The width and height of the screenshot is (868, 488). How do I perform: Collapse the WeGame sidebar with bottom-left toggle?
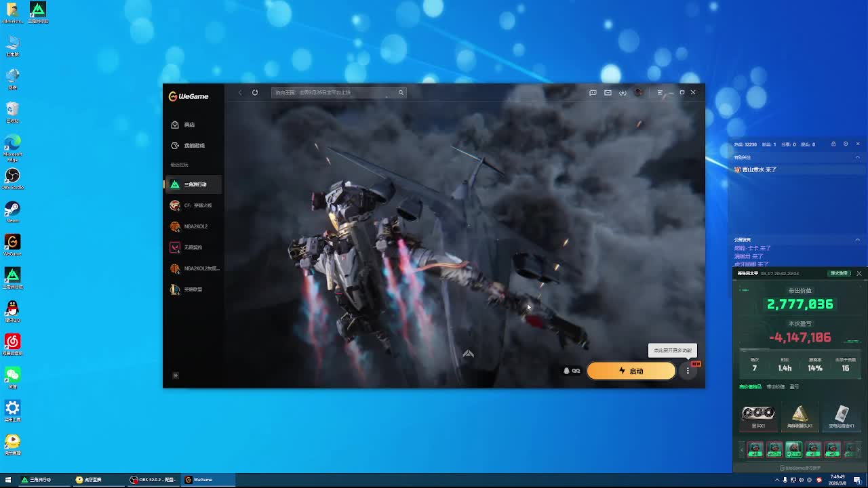[x=176, y=375]
